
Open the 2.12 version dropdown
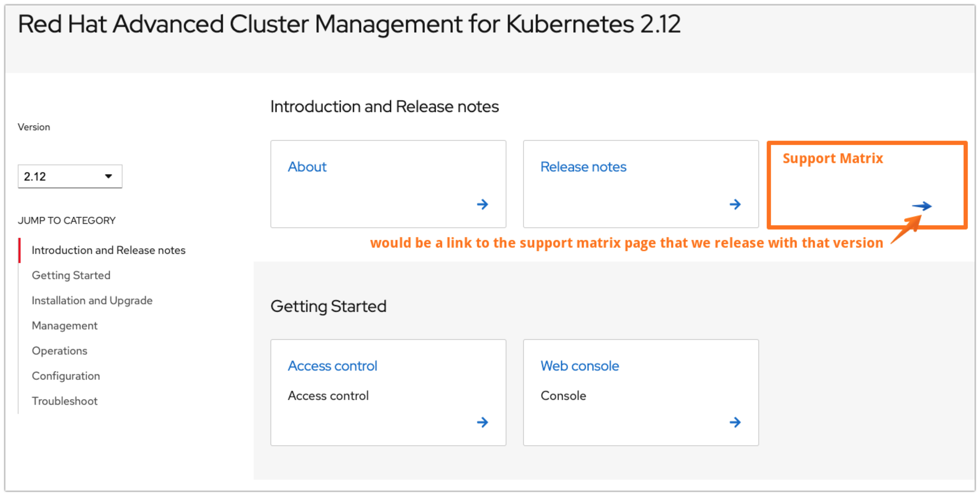point(70,176)
